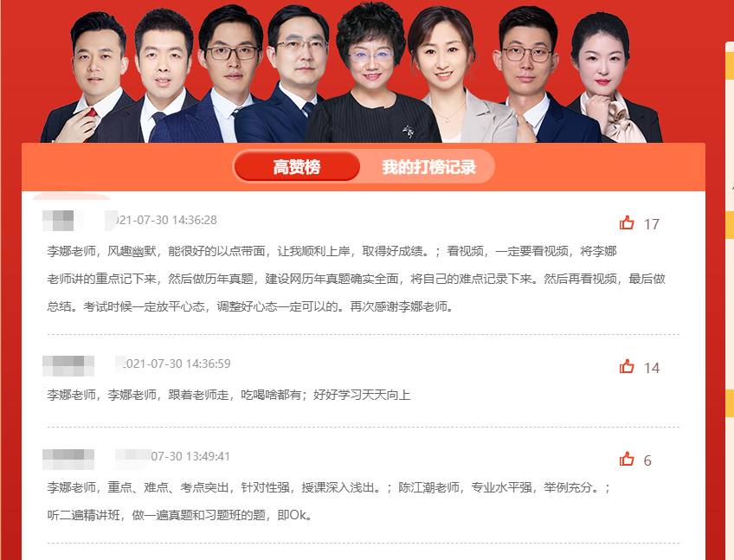Image resolution: width=734 pixels, height=560 pixels.
Task: Select the comment mentioning 陈江潮老师
Action: [329, 501]
